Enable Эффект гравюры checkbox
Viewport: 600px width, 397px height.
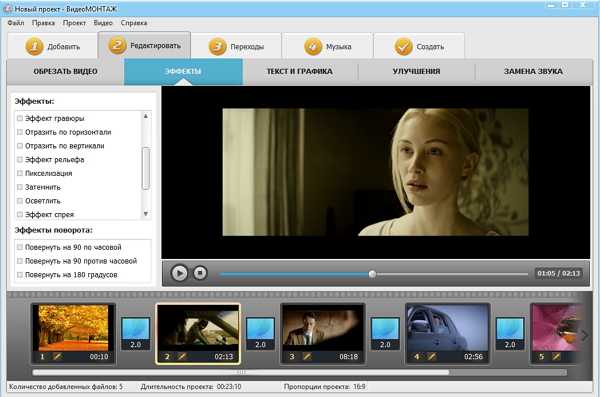tap(20, 118)
